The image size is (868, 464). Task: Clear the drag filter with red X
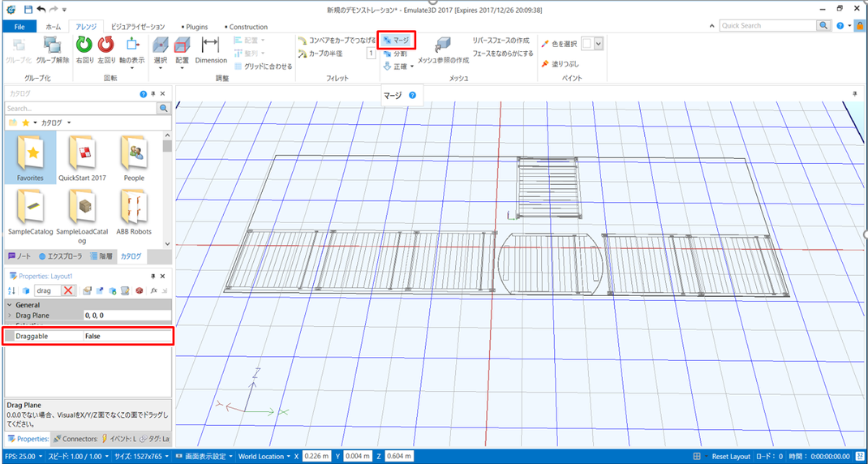68,290
